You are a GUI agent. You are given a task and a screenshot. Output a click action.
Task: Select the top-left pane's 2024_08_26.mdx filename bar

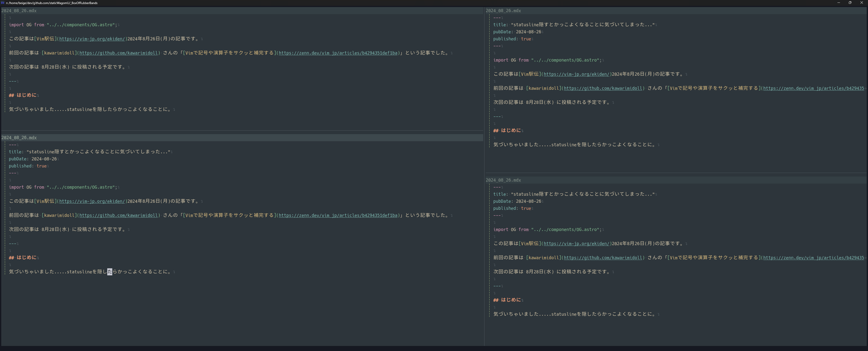pyautogui.click(x=19, y=11)
